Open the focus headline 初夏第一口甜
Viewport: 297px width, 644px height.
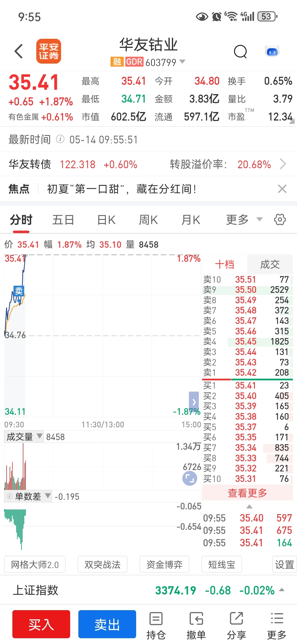point(122,189)
